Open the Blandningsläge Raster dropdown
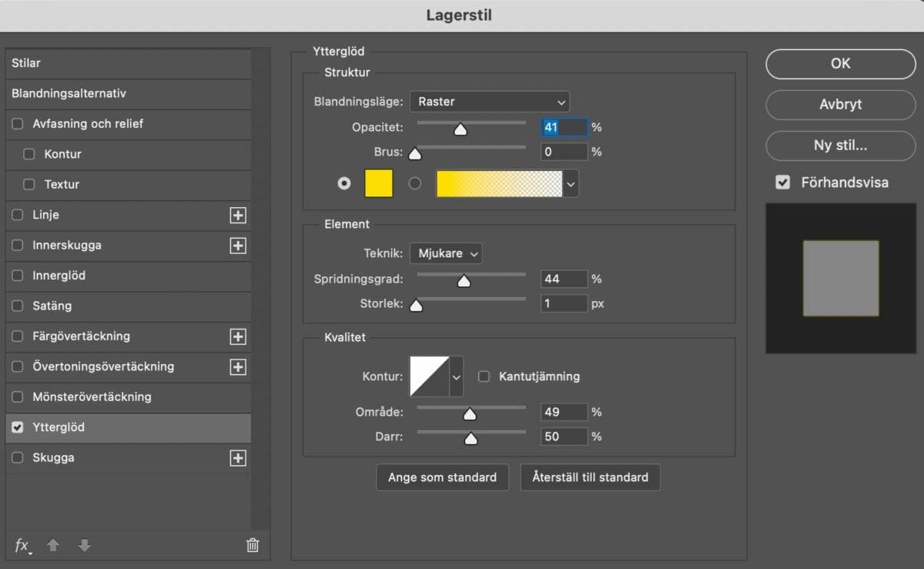924x569 pixels. (x=489, y=102)
